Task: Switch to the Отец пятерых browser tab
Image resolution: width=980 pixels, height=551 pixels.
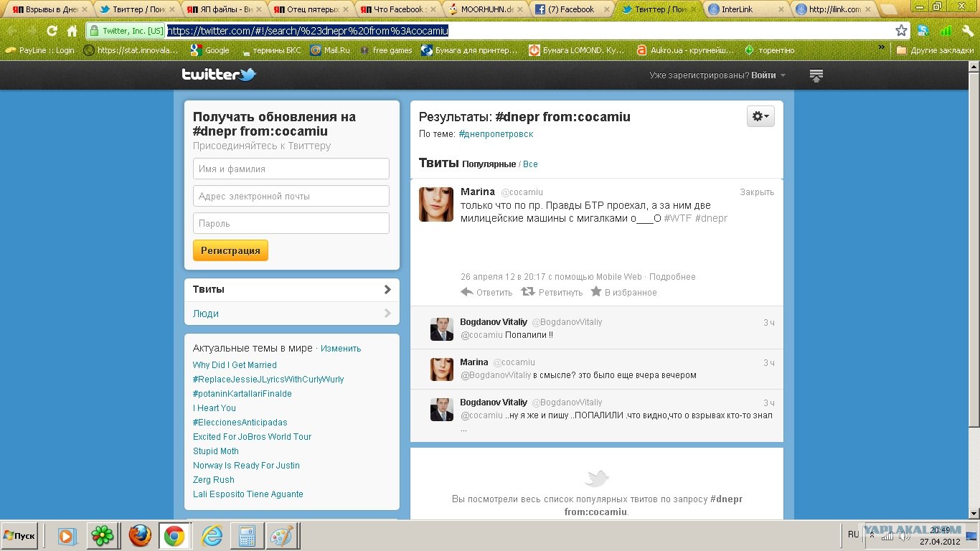Action: coord(310,9)
